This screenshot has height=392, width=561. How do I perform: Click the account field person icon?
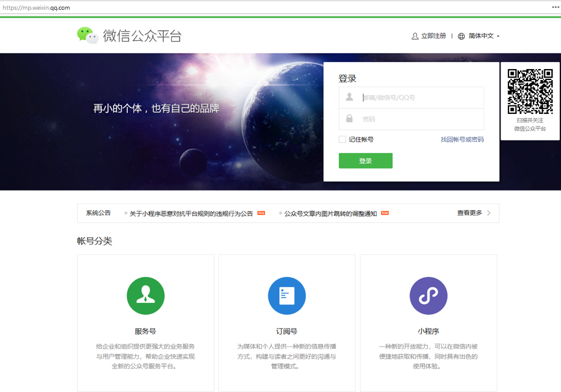click(350, 97)
